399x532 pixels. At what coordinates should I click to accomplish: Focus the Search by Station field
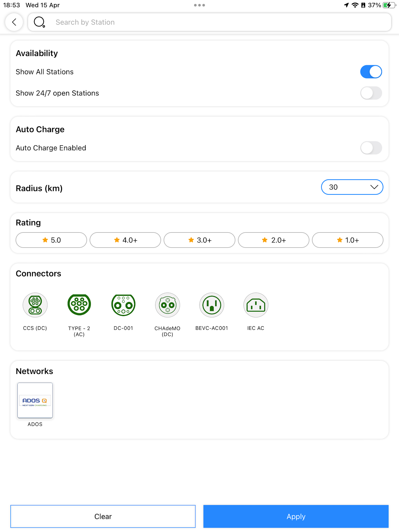(210, 22)
